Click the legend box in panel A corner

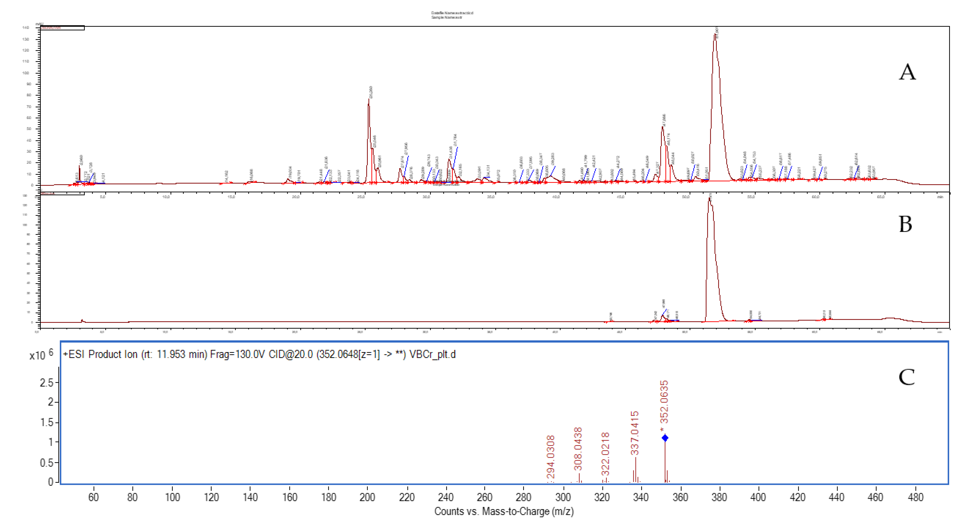tap(62, 28)
